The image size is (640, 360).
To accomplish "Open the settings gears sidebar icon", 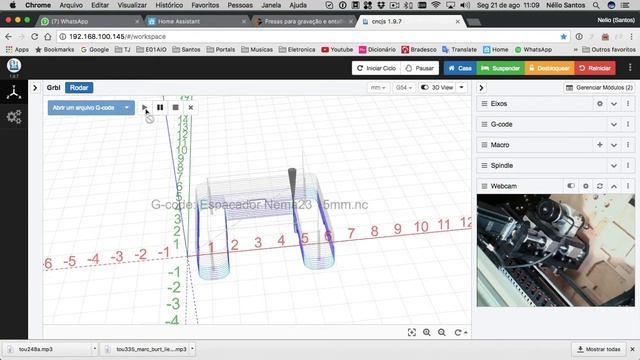I will click(x=14, y=117).
